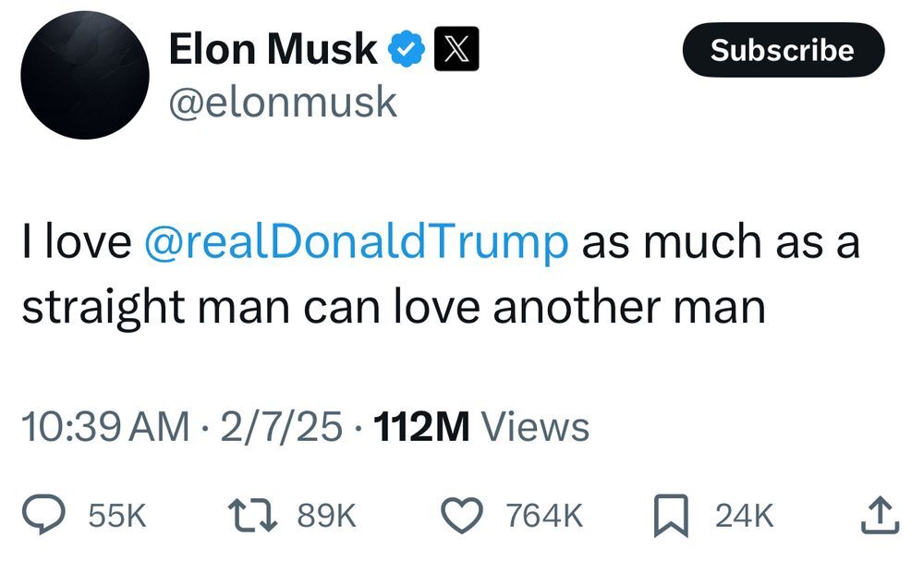Image resolution: width=924 pixels, height=575 pixels.
Task: Like the post with heart icon
Action: (x=462, y=515)
